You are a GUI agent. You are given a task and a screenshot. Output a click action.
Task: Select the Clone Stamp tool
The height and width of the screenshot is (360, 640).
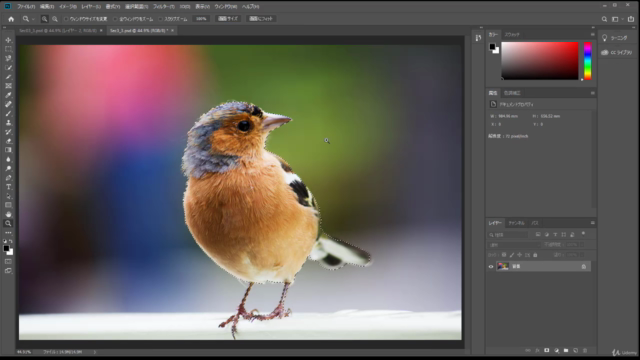point(8,122)
